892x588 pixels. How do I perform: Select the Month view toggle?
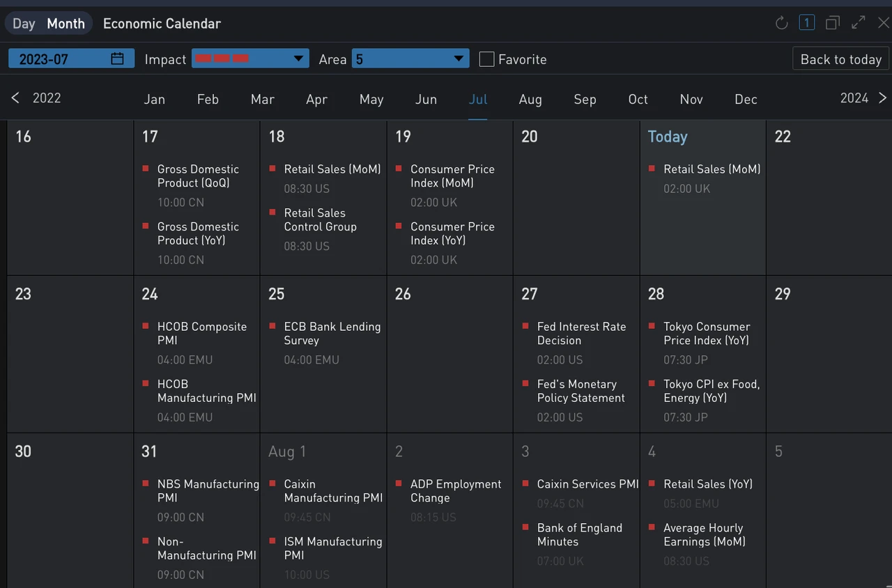66,24
